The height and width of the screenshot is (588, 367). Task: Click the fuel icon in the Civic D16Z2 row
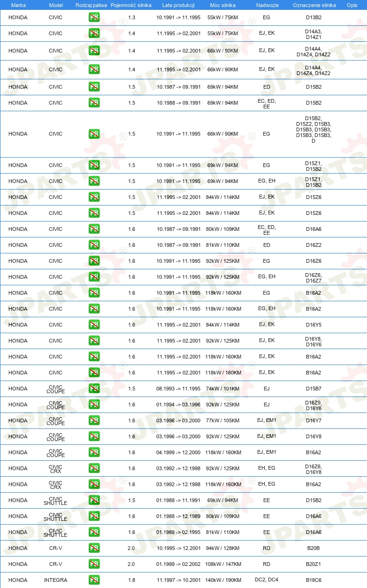[94, 245]
